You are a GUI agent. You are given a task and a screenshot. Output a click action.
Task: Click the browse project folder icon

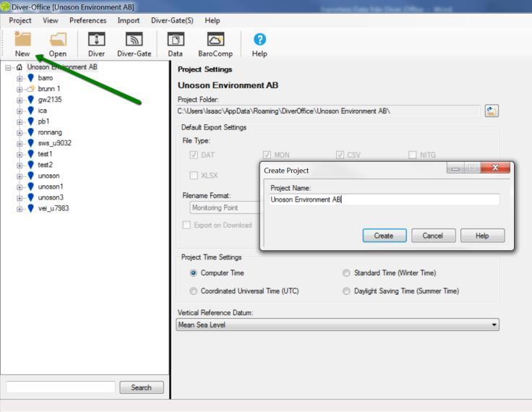tap(492, 111)
